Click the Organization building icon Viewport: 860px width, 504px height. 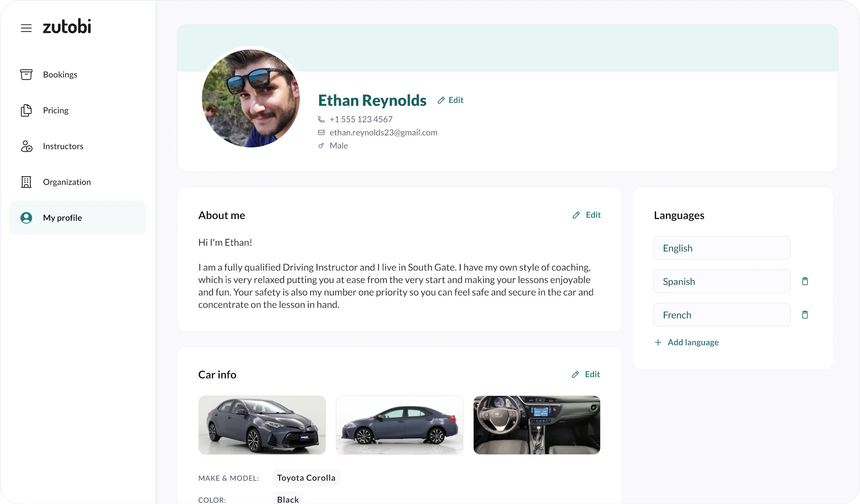[26, 182]
